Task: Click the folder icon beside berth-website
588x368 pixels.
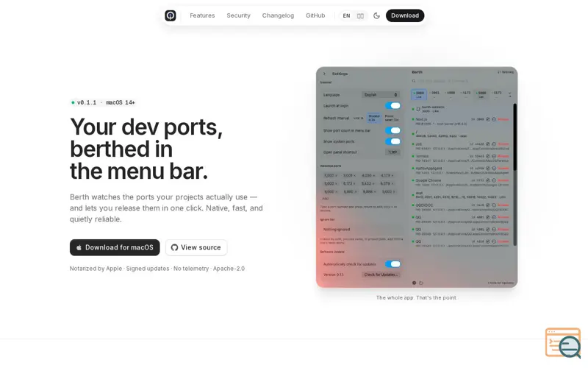Action: (418, 109)
